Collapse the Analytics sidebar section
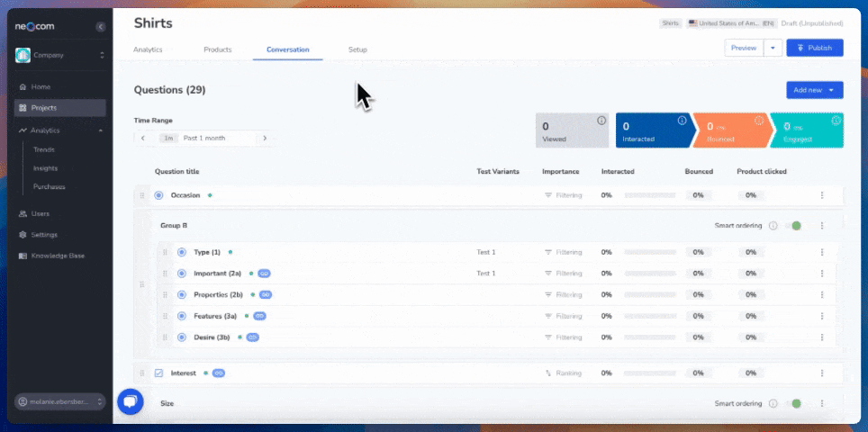Screen dimensions: 868x432 pos(101,130)
